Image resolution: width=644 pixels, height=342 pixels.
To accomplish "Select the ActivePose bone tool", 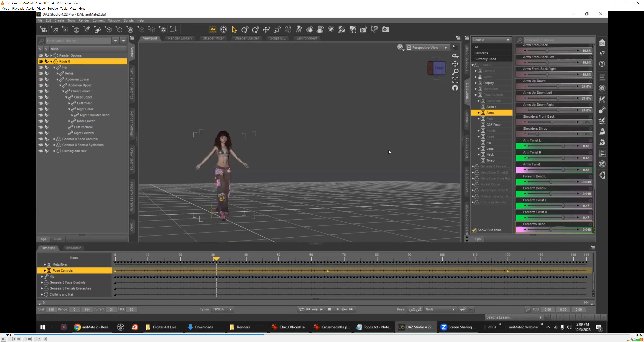I will pos(288,29).
